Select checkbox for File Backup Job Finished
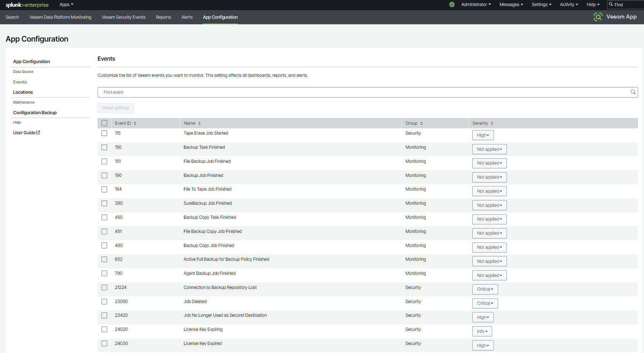The width and height of the screenshot is (644, 353). 104,161
